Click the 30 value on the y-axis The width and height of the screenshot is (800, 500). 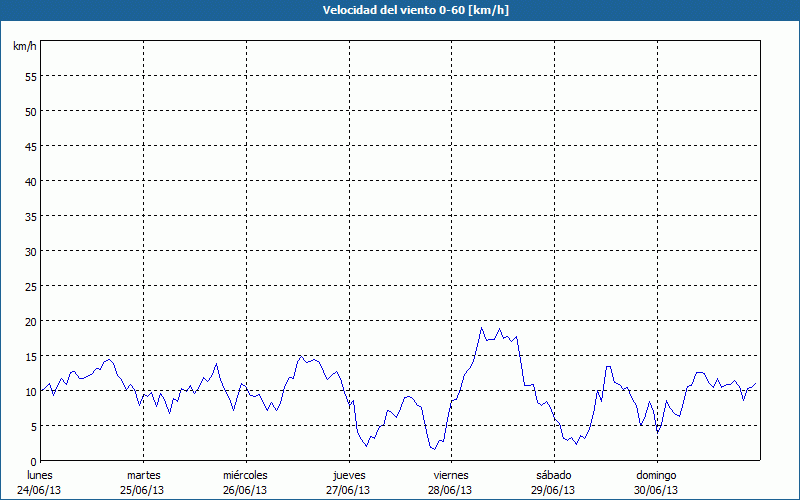coord(30,252)
